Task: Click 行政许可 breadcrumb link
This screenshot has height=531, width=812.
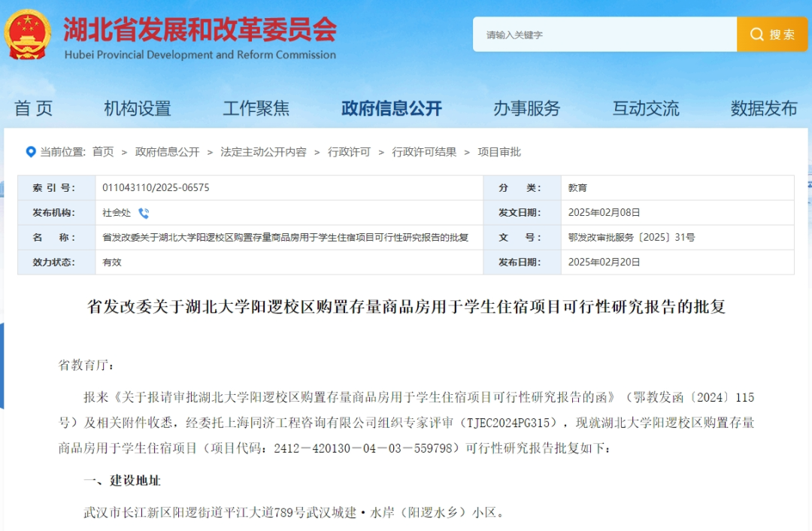Action: point(349,152)
